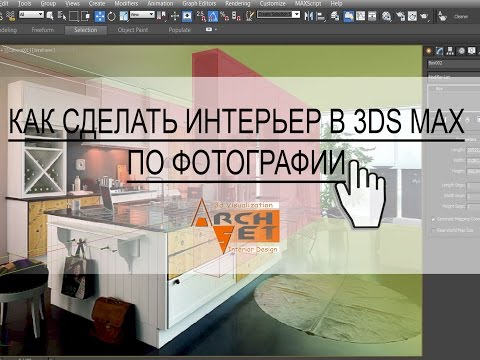
Task: Open the ribbon display options dropdown
Action: pos(211,29)
